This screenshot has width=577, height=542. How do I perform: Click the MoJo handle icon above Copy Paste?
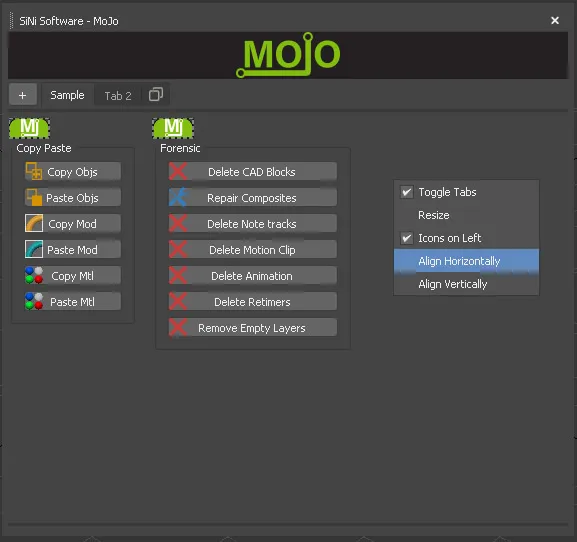click(29, 128)
